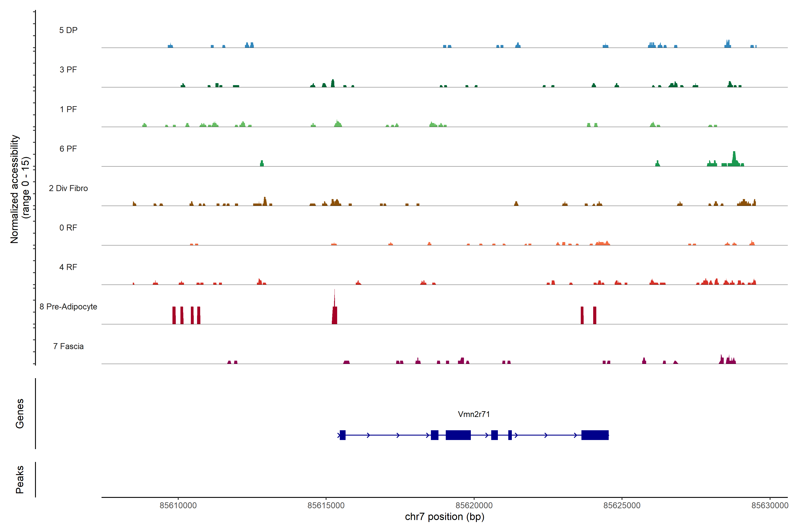Viewport: 798px width, 532px height.
Task: Click the last, rightmost Vmn2r71 exon block
Action: pyautogui.click(x=595, y=435)
